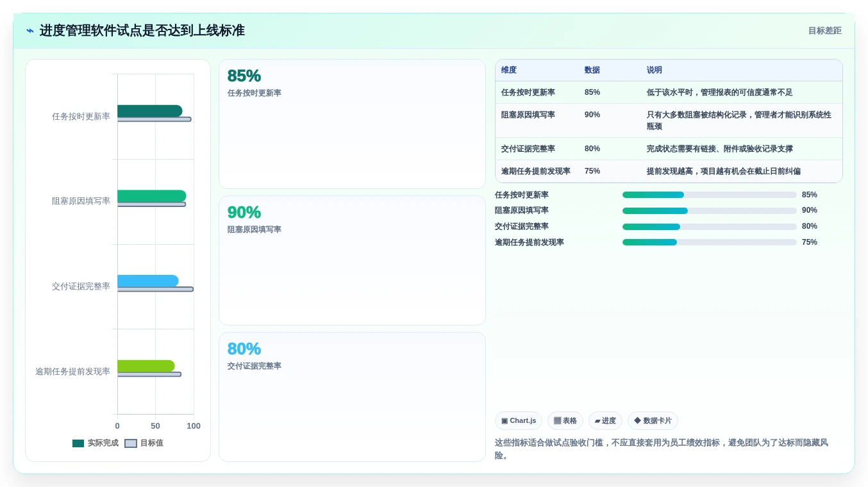This screenshot has height=487, width=868.
Task: Click the 85% cell in the table
Action: [592, 92]
